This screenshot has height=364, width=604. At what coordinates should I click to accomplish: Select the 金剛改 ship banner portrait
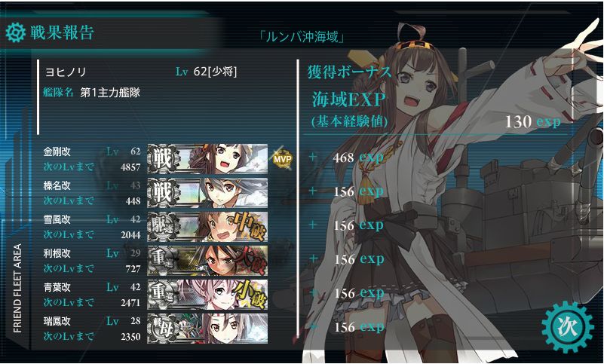point(207,160)
